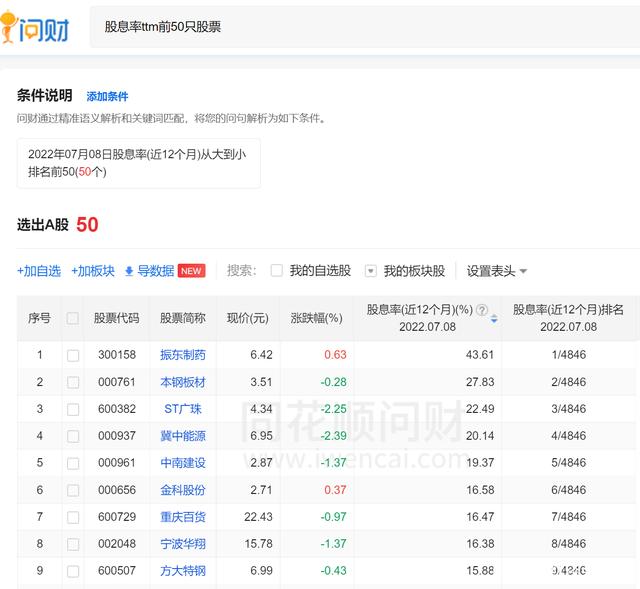Add selected stocks via +加自选
This screenshot has height=589, width=640.
(39, 271)
